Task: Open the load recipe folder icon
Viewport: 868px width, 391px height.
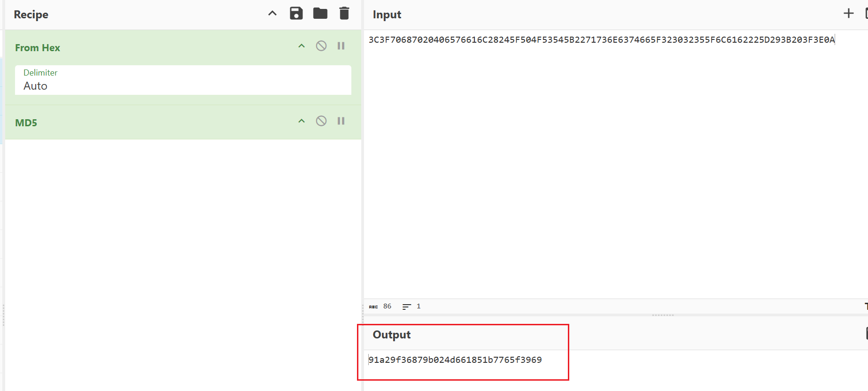Action: [320, 14]
